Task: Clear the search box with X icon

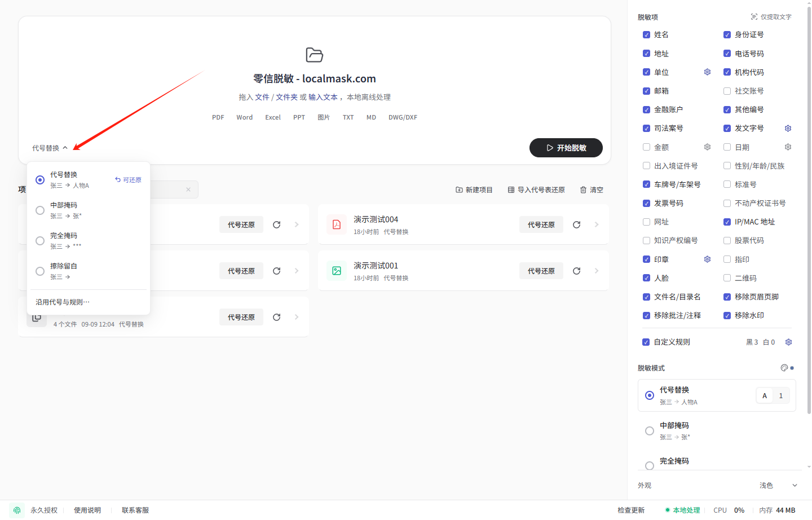Action: tap(188, 190)
